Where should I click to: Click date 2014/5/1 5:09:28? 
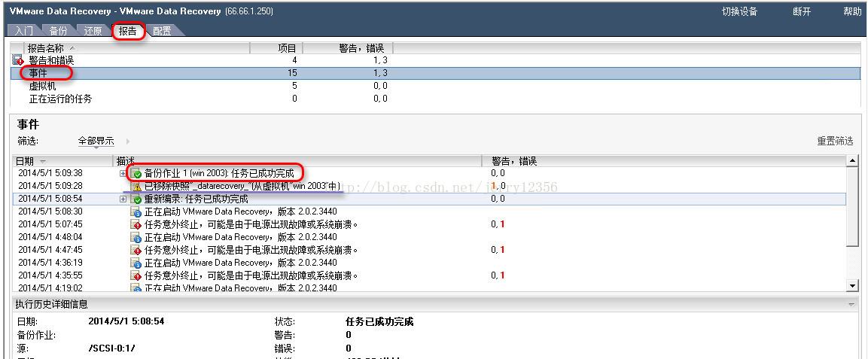pyautogui.click(x=50, y=186)
